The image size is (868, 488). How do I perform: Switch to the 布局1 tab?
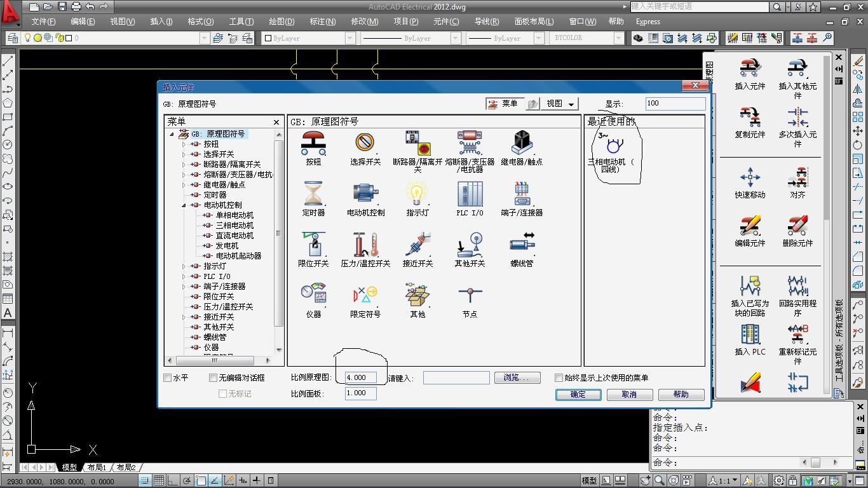(x=97, y=468)
